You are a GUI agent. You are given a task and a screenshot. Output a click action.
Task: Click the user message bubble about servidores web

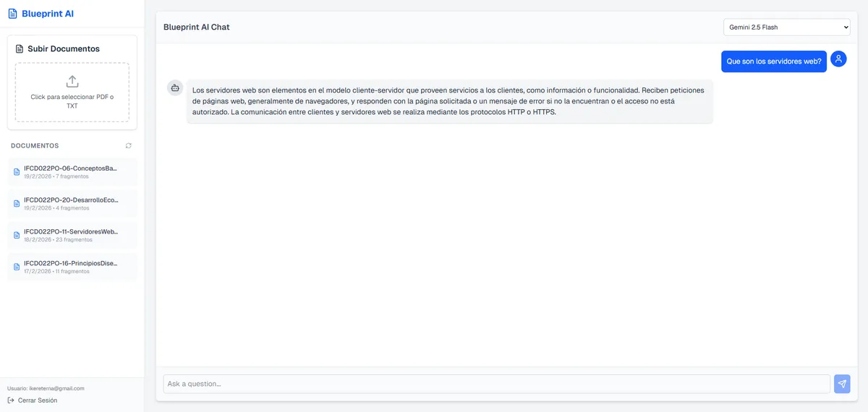click(773, 61)
